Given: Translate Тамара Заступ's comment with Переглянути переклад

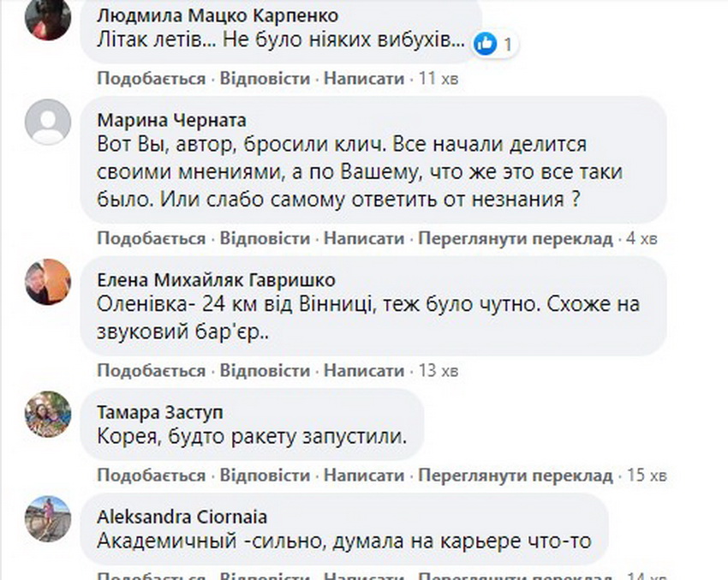Looking at the screenshot, I should coord(517,475).
